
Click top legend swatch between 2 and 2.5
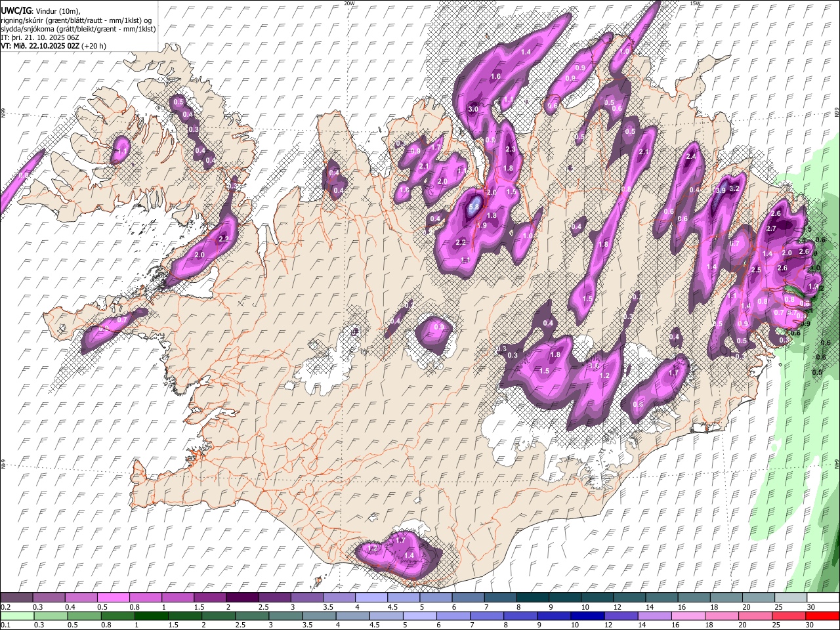pos(242,598)
